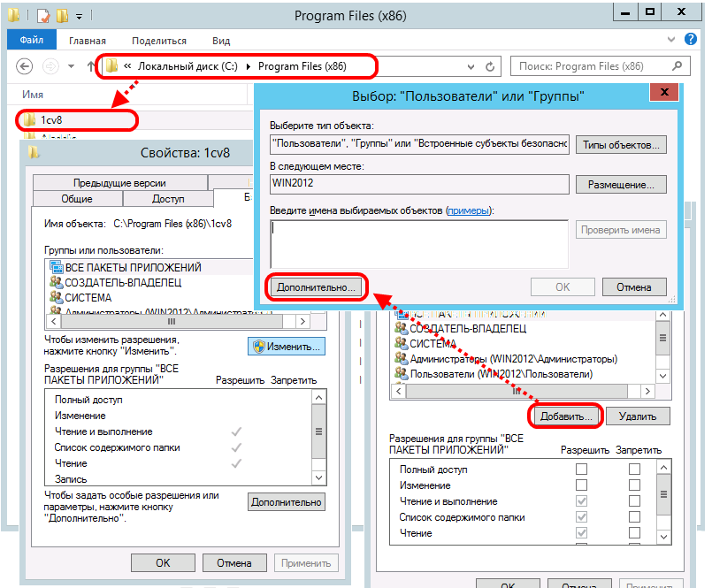Click the Help question mark icon

(694, 41)
